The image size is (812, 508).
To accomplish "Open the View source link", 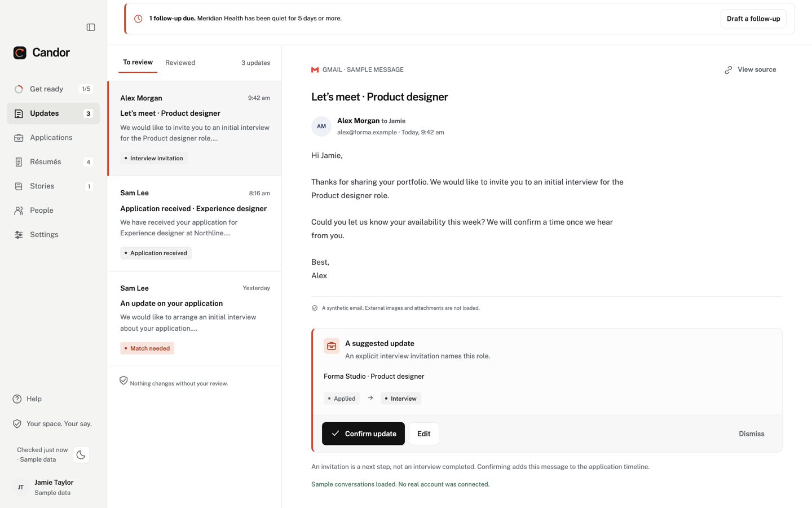I will click(751, 69).
